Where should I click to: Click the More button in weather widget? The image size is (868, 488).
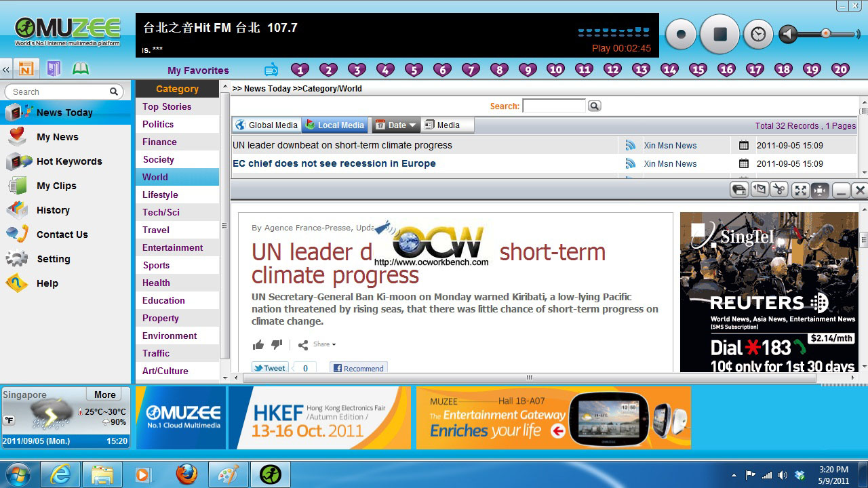105,394
